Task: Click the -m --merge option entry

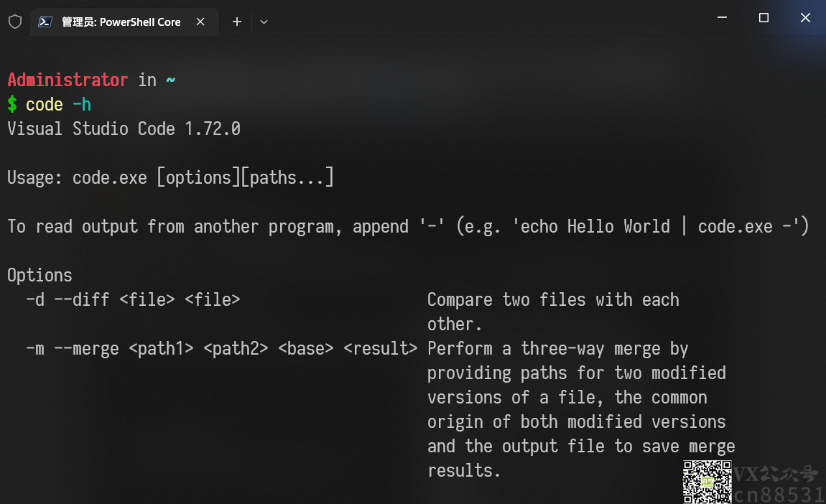Action: tap(222, 349)
